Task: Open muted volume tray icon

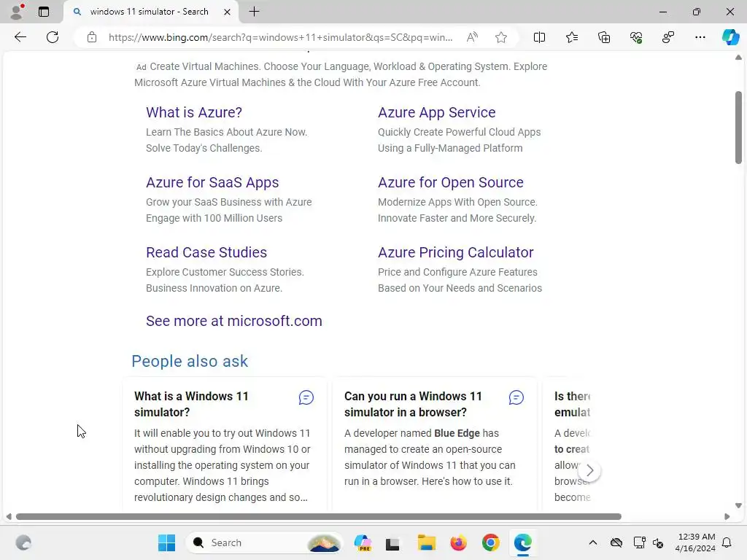Action: click(658, 542)
